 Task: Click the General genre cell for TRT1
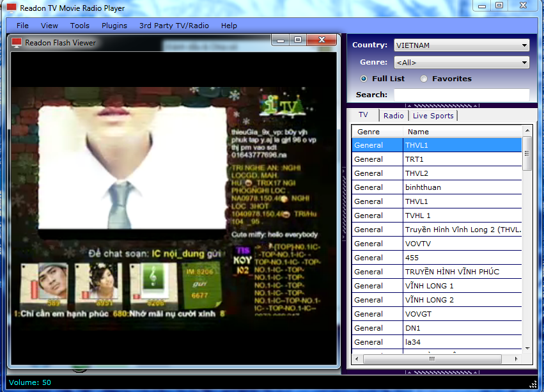pyautogui.click(x=377, y=159)
